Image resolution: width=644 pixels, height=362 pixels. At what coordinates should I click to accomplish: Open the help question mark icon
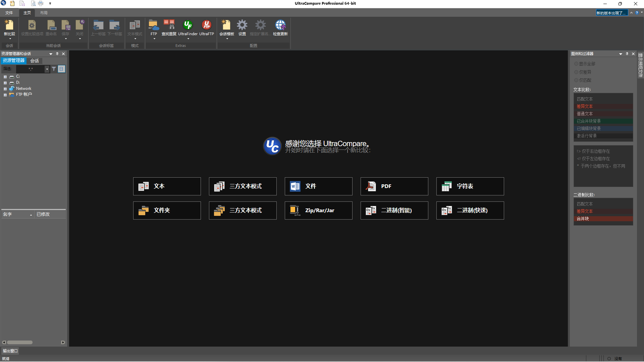(x=637, y=13)
